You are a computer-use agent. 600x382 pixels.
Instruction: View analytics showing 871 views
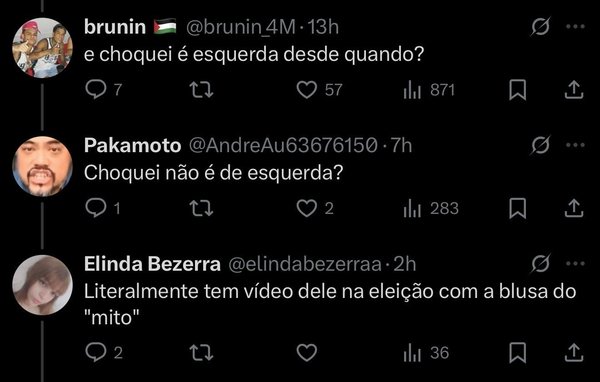tap(412, 90)
